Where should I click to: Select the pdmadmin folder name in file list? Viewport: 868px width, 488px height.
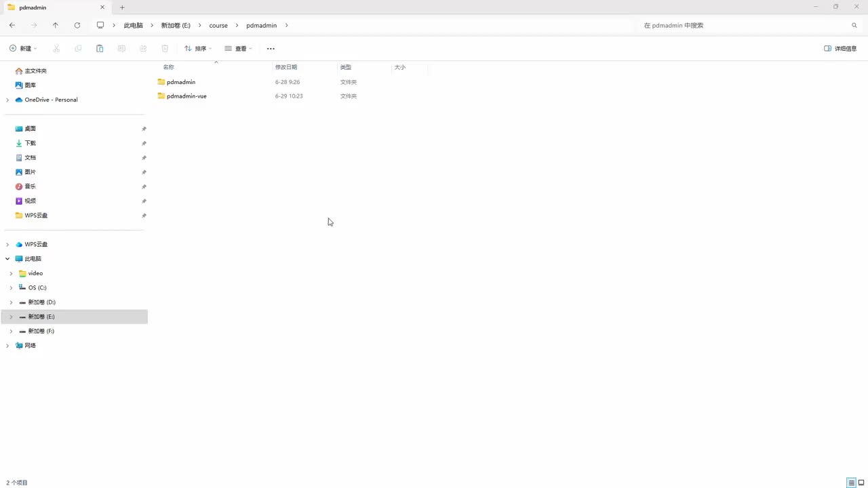[181, 82]
